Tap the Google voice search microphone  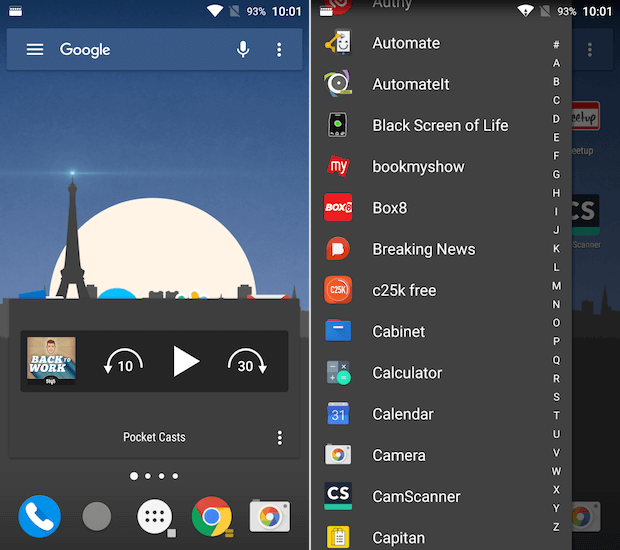(243, 50)
